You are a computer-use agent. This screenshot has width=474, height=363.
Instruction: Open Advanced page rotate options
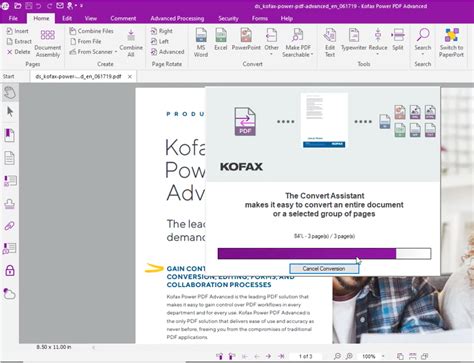pos(167,52)
